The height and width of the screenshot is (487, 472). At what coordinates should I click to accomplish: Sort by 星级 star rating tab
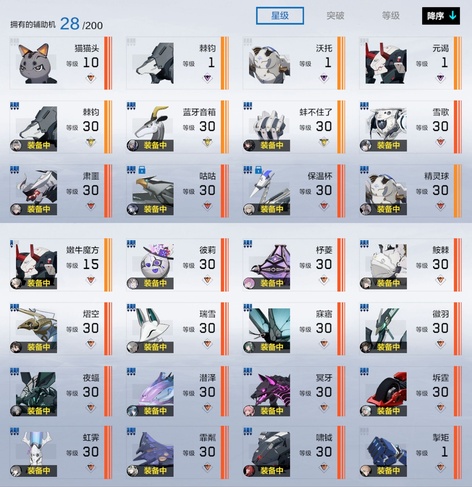pos(280,16)
